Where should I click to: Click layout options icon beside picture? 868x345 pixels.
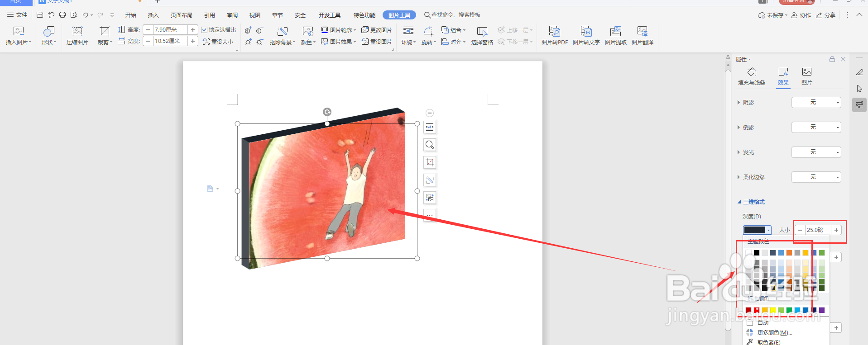click(430, 127)
